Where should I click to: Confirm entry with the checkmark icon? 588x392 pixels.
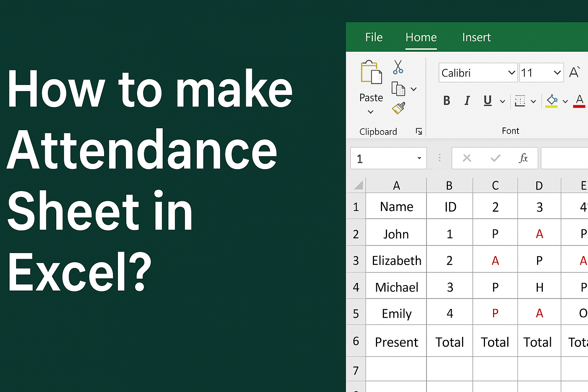(495, 158)
